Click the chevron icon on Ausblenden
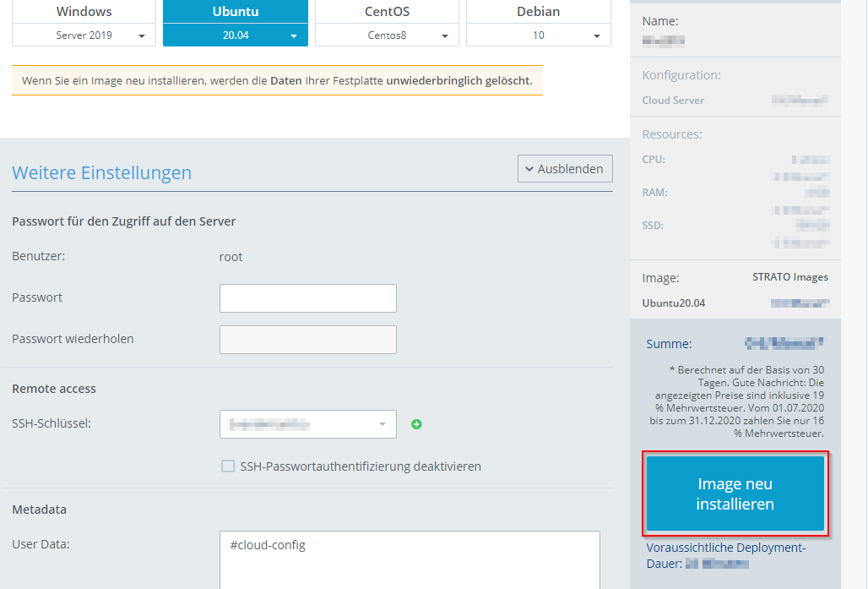This screenshot has width=868, height=589. [x=529, y=170]
